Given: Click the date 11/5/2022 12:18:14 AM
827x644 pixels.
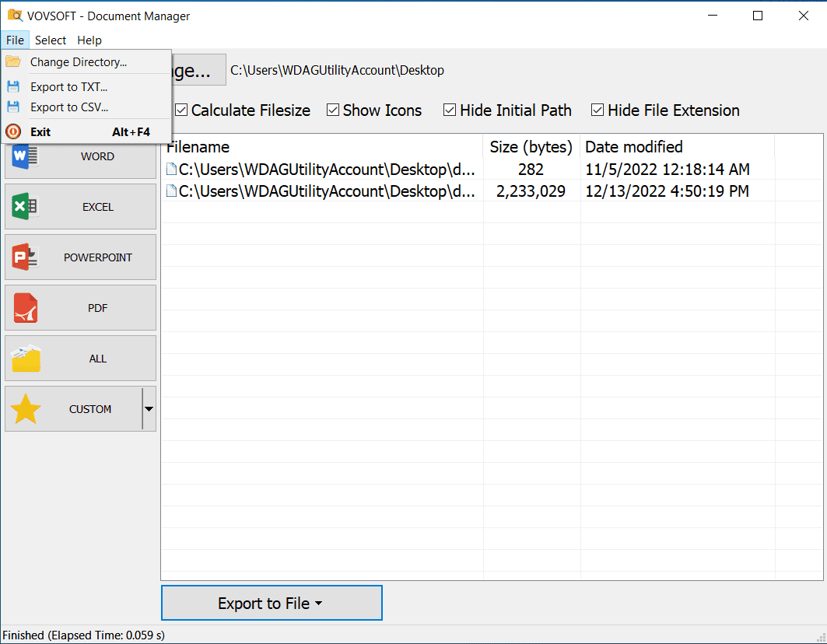Looking at the screenshot, I should point(668,170).
